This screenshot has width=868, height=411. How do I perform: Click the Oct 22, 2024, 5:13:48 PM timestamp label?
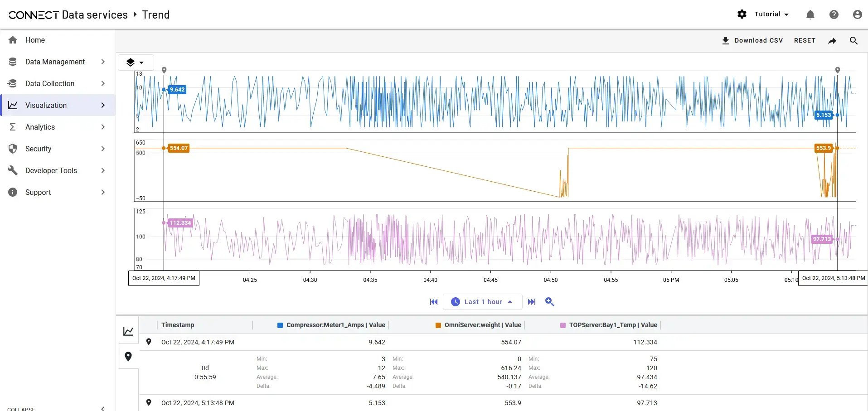(833, 278)
